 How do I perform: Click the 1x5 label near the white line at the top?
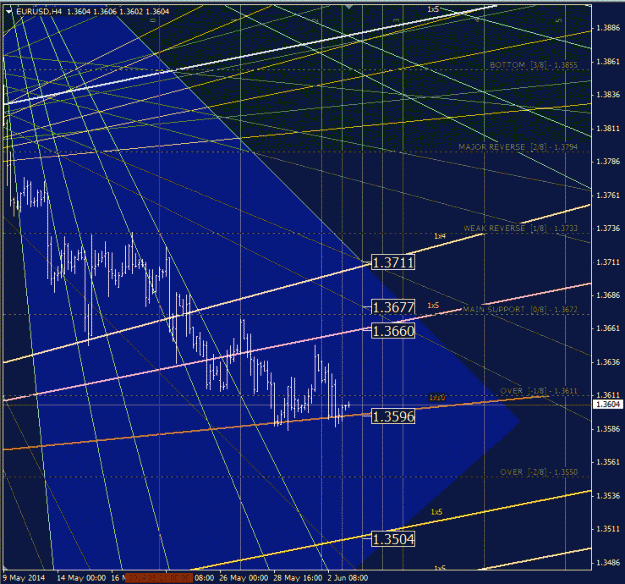(433, 9)
